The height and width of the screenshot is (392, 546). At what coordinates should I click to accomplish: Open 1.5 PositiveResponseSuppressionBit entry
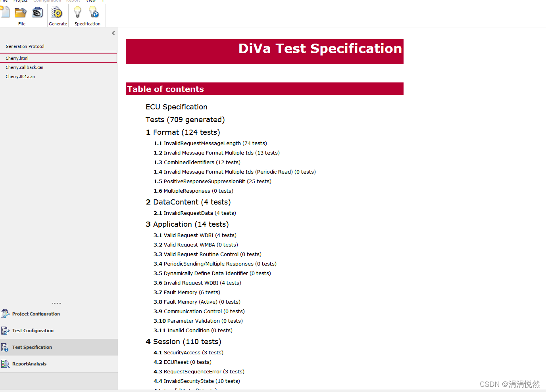pyautogui.click(x=213, y=182)
